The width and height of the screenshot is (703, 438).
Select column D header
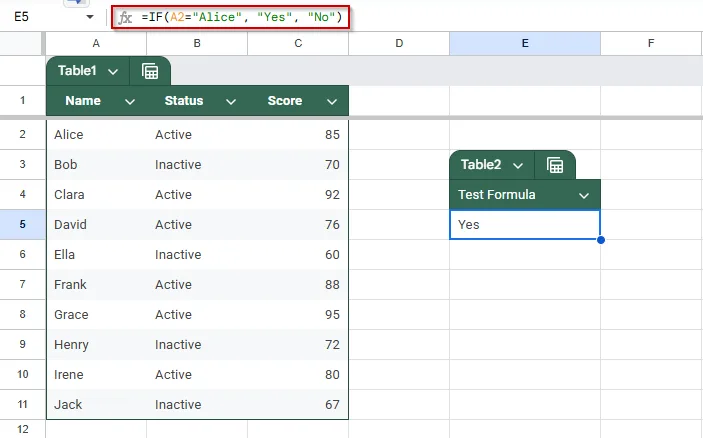399,43
